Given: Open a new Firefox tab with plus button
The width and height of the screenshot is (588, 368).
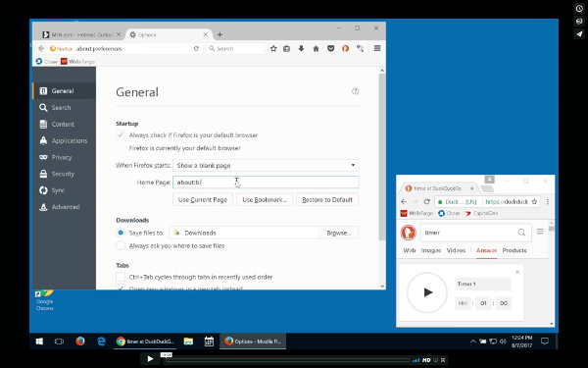Looking at the screenshot, I should tap(220, 34).
